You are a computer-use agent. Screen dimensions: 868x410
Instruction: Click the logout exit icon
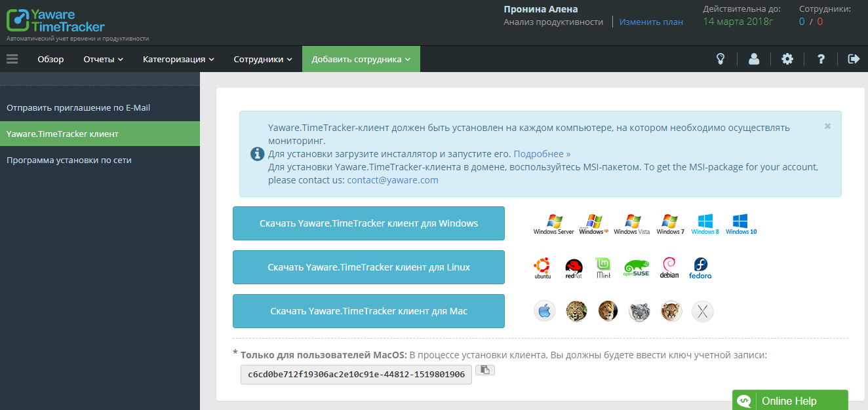[x=854, y=59]
